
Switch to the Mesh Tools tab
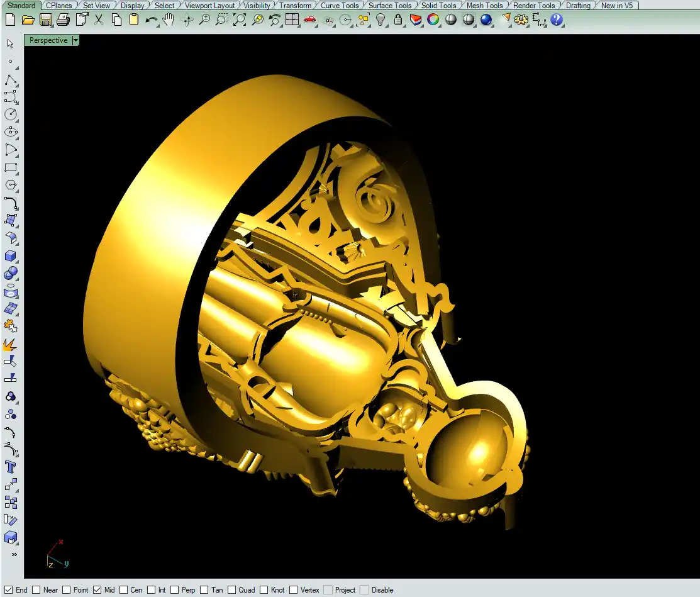[x=484, y=6]
